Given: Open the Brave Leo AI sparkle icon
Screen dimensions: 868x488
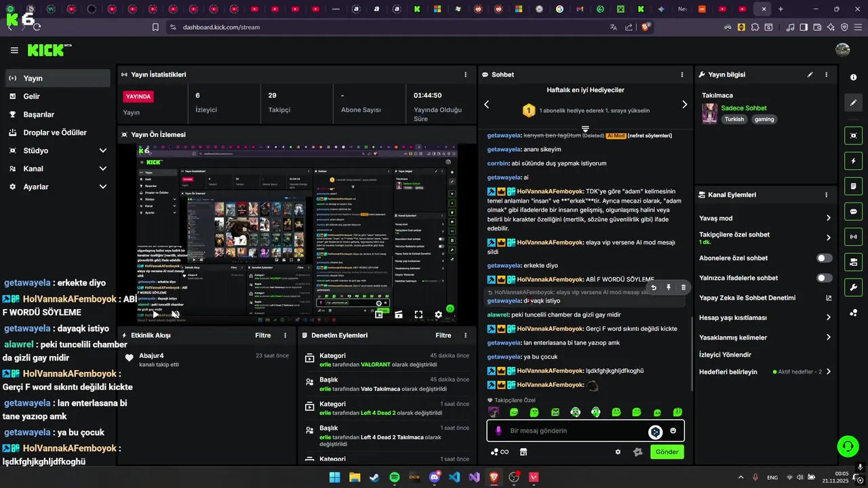Looking at the screenshot, I should coord(831,27).
